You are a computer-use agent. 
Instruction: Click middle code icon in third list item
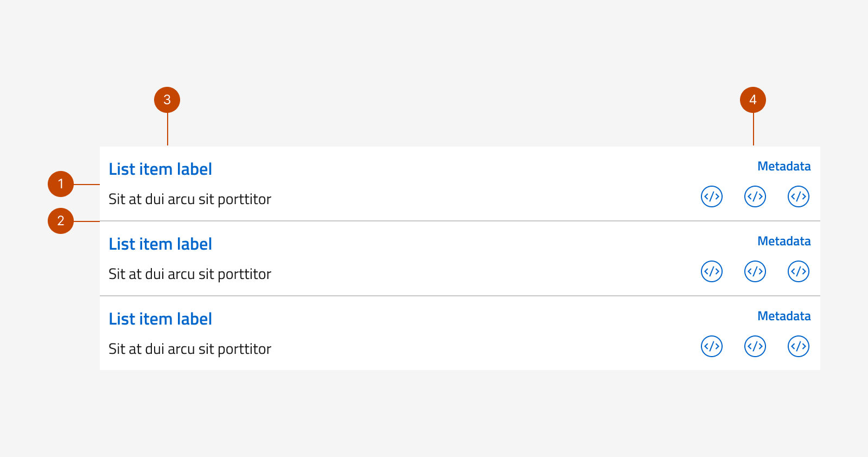coord(755,346)
